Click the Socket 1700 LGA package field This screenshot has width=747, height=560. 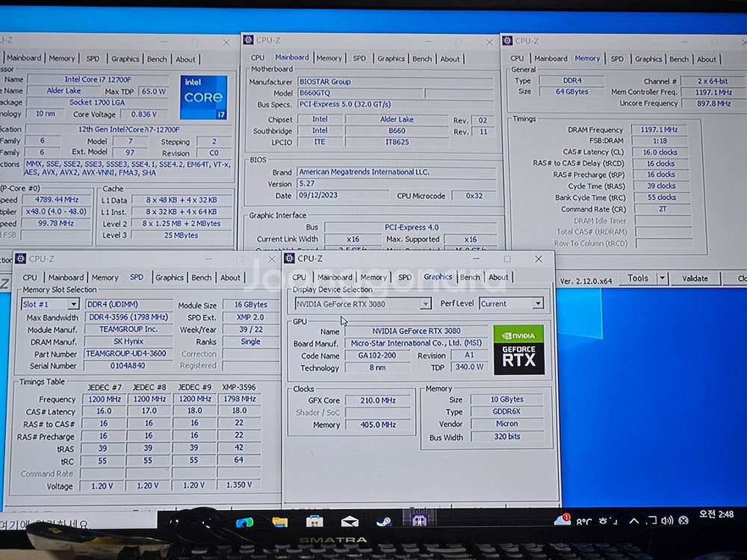97,102
